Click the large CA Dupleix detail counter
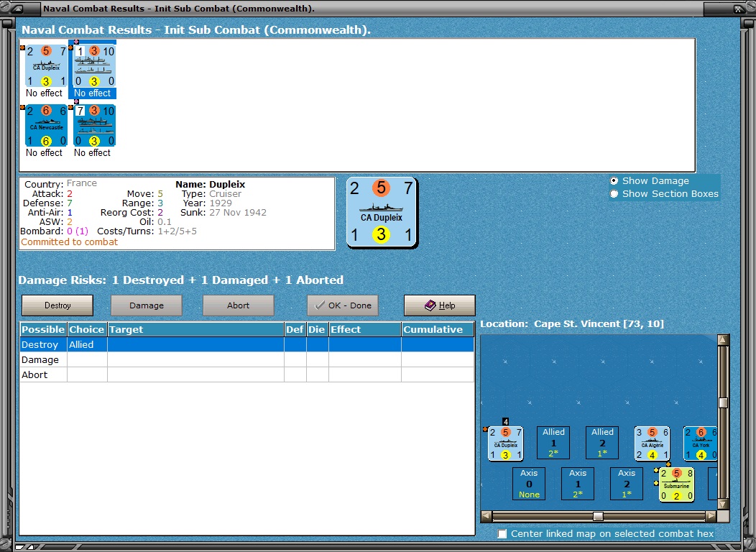 [382, 213]
